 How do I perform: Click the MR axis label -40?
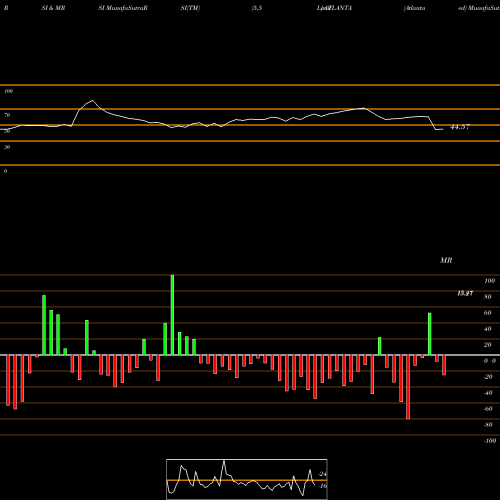488,393
